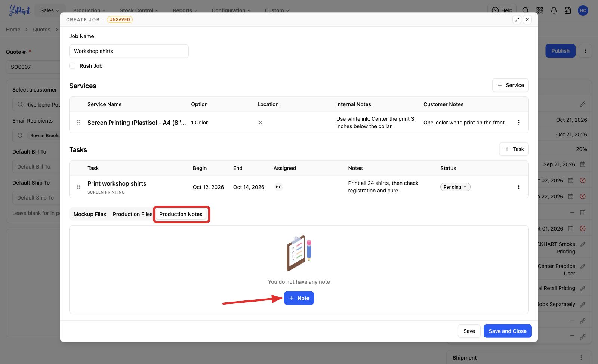The height and width of the screenshot is (364, 598).
Task: Add a new Note
Action: pos(299,298)
